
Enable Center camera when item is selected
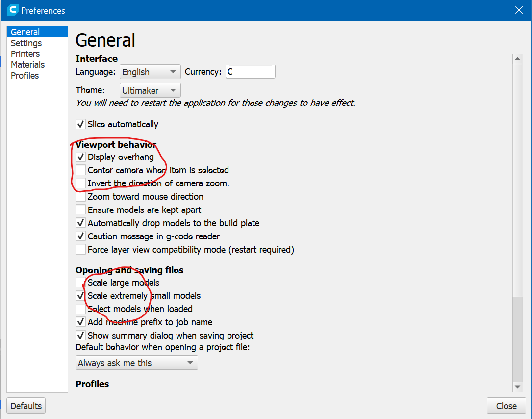(80, 170)
